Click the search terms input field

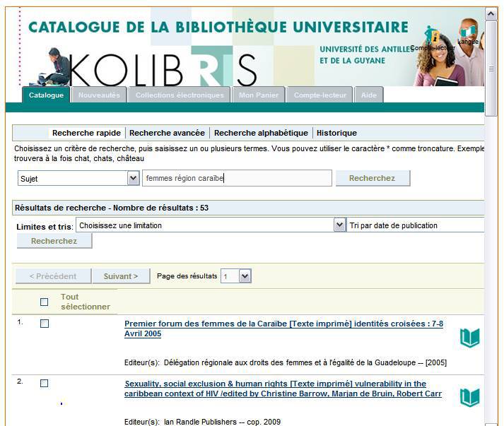click(x=237, y=179)
